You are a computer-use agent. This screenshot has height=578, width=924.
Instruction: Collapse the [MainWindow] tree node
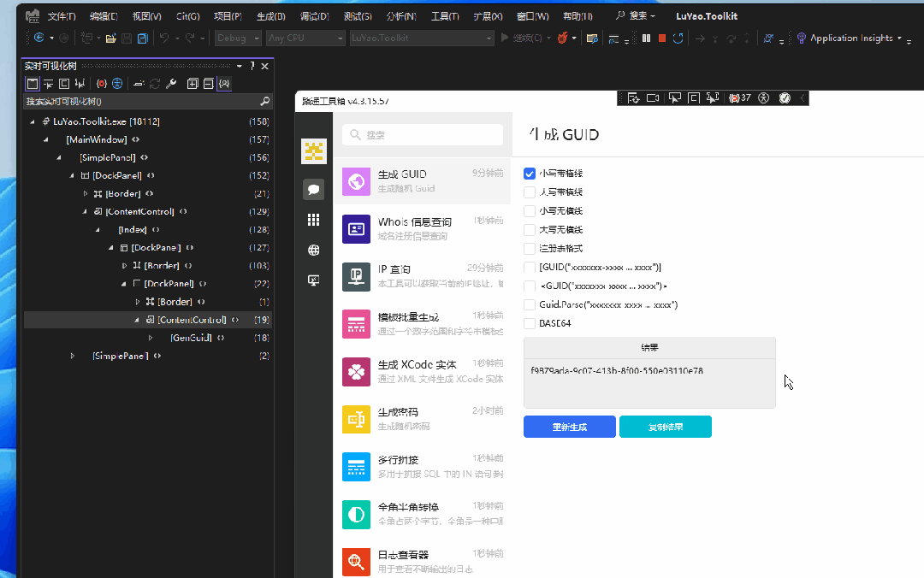point(46,139)
